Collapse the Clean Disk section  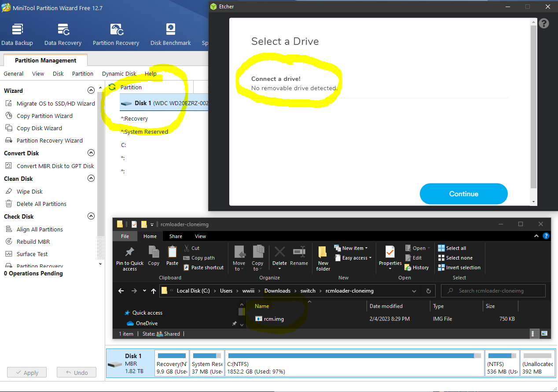91,178
